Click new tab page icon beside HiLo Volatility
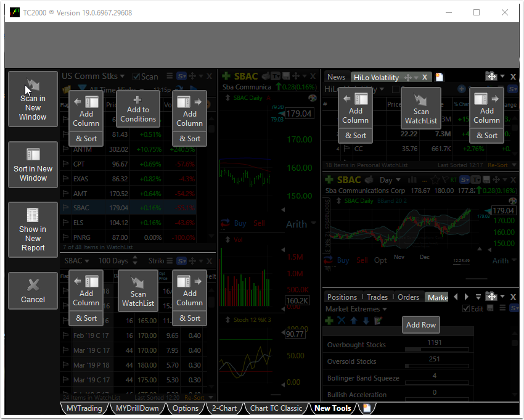 point(440,77)
